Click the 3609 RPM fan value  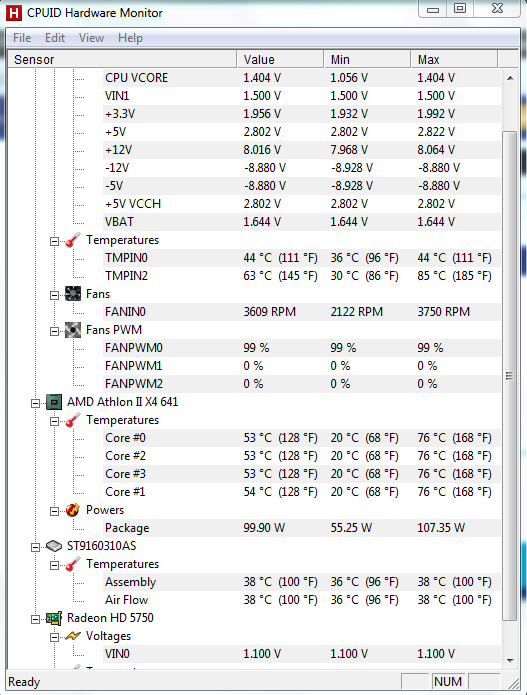click(269, 312)
